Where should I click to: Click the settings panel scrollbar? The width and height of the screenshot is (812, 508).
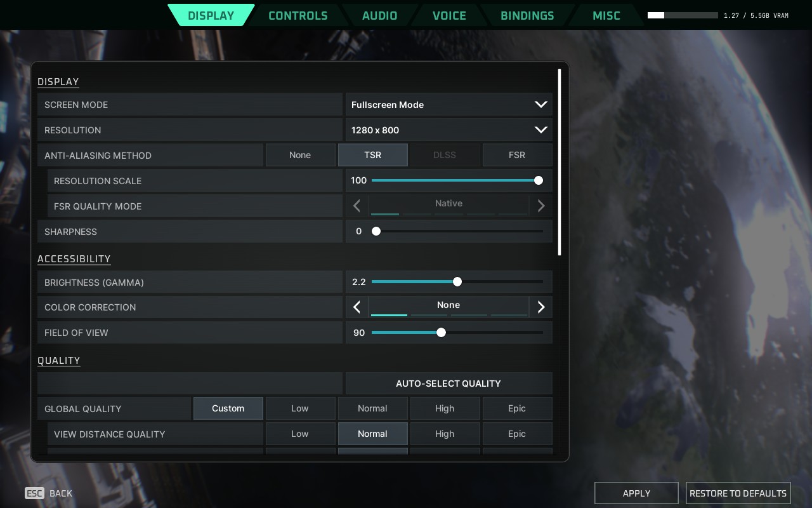pos(559,162)
